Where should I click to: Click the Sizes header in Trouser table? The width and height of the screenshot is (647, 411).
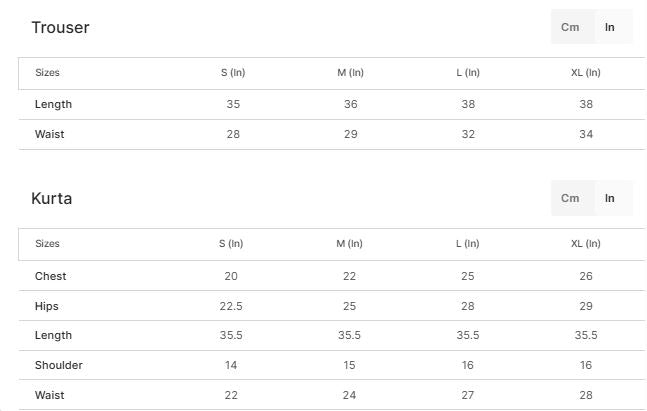click(47, 73)
